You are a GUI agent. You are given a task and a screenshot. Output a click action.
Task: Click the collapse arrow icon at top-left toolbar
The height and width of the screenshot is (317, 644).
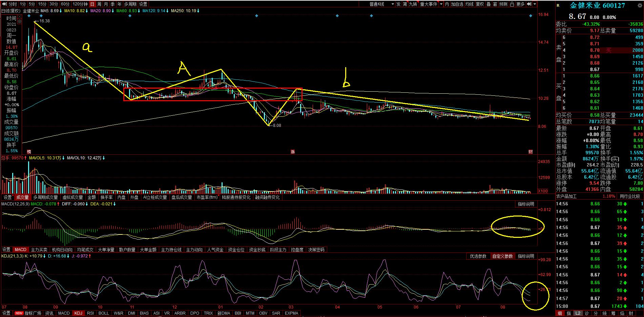click(4, 4)
